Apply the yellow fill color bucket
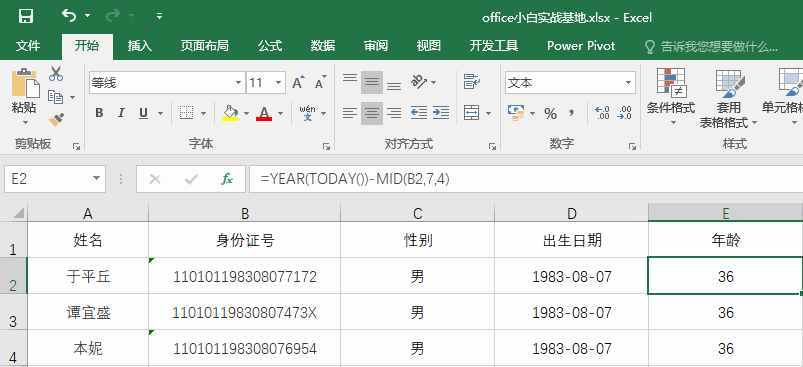This screenshot has width=803, height=367. click(x=230, y=113)
